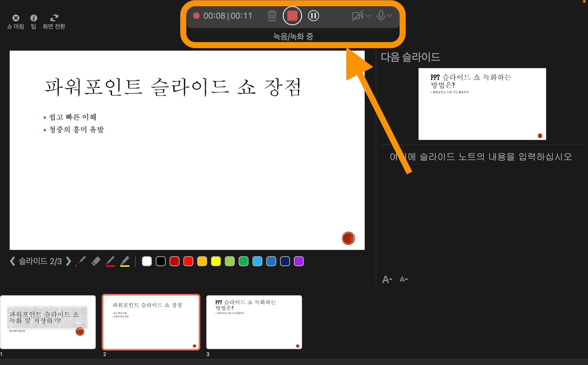Screen dimensions: 588x365
Task: Pick the black ink color
Action: pyautogui.click(x=160, y=261)
